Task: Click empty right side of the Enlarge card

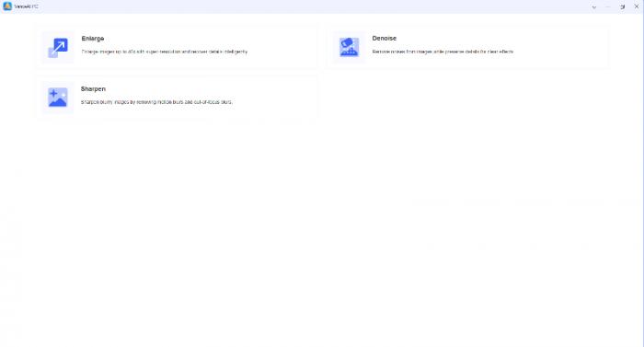Action: (283, 47)
